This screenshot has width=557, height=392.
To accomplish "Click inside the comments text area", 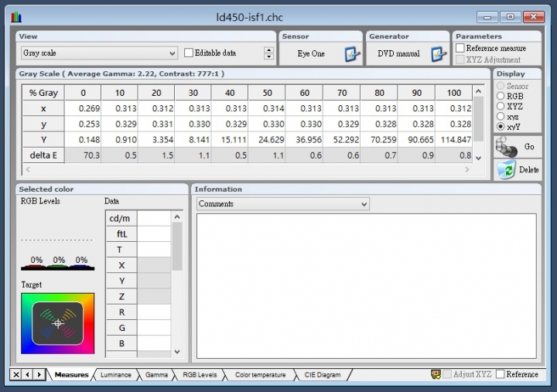I will tap(366, 286).
